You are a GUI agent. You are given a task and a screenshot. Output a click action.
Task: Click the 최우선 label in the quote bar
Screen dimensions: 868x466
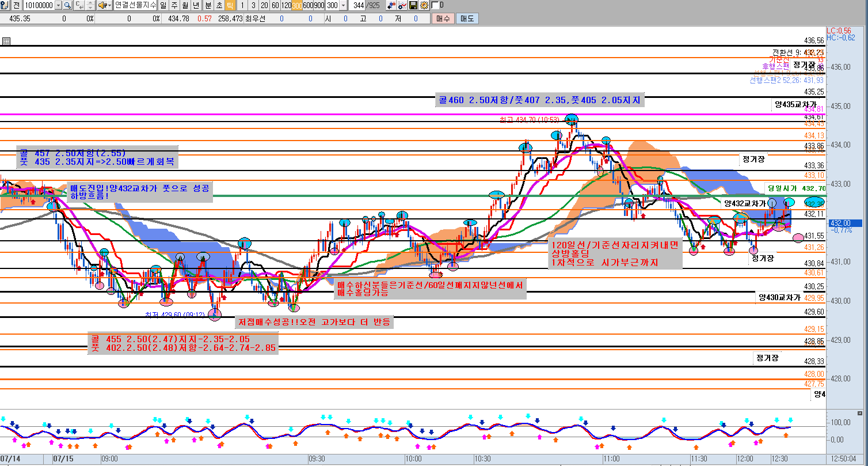pyautogui.click(x=255, y=18)
